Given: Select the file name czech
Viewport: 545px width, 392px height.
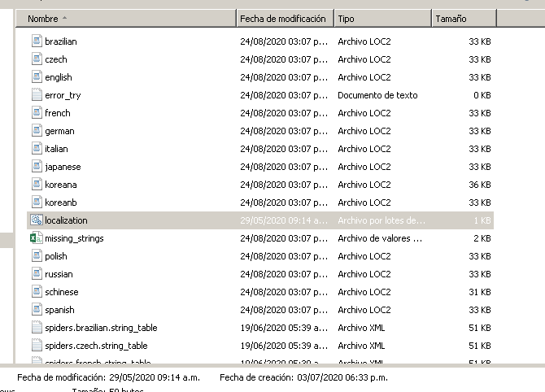Looking at the screenshot, I should tap(56, 59).
